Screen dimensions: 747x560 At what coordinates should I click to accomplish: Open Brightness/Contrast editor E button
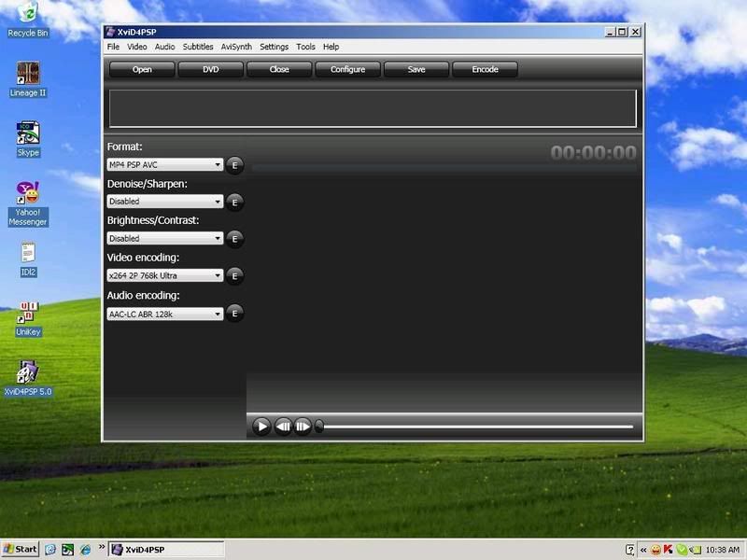click(234, 239)
